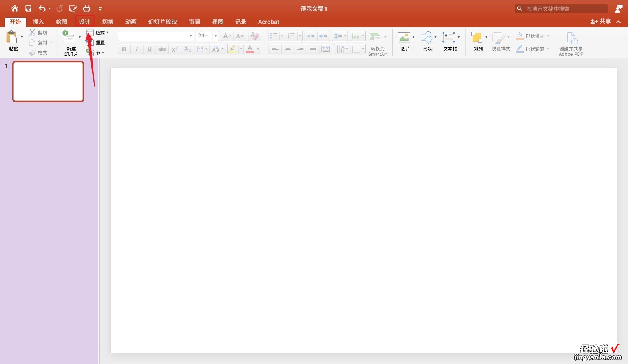Open the align text vertically menu
The width and height of the screenshot is (628, 364).
tap(358, 49)
